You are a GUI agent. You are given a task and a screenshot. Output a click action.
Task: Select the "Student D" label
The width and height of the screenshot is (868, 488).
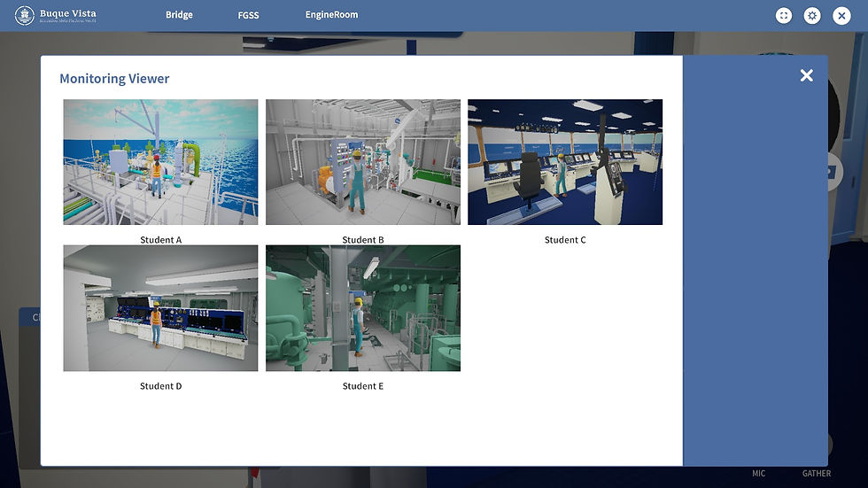(160, 385)
